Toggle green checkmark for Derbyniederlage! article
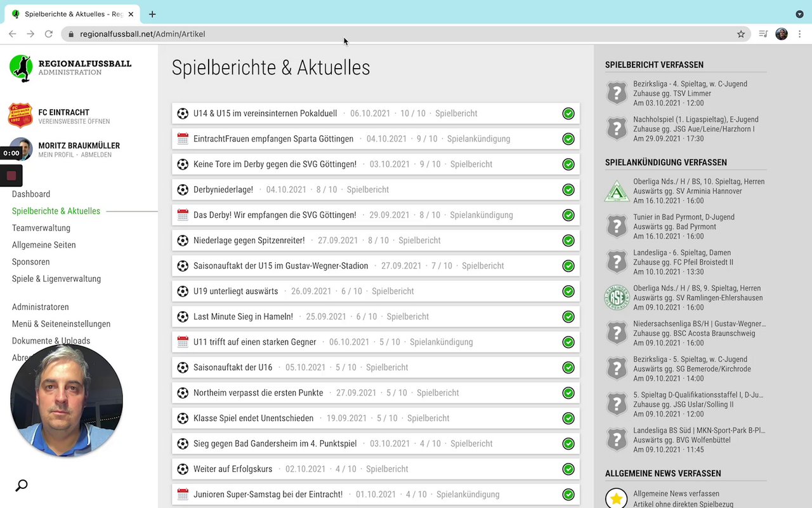Screen dimensions: 812x508 (568, 190)
